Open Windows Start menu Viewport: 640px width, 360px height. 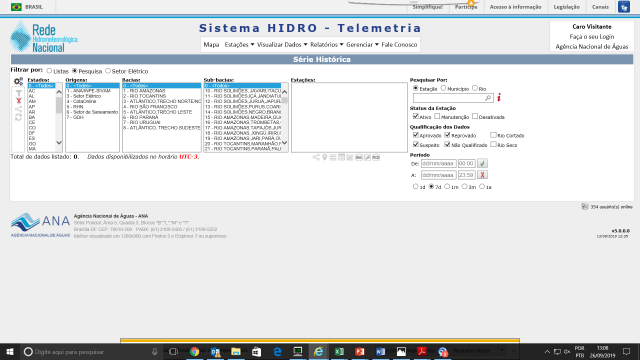(x=10, y=351)
